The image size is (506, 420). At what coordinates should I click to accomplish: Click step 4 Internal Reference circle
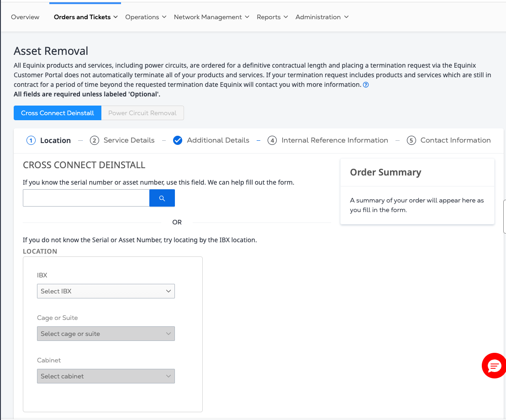click(272, 141)
